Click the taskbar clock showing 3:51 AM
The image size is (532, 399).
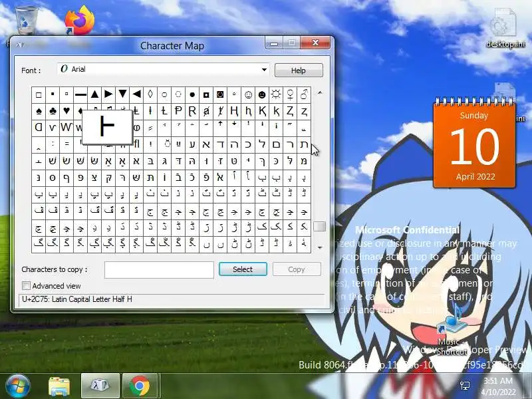(x=498, y=386)
